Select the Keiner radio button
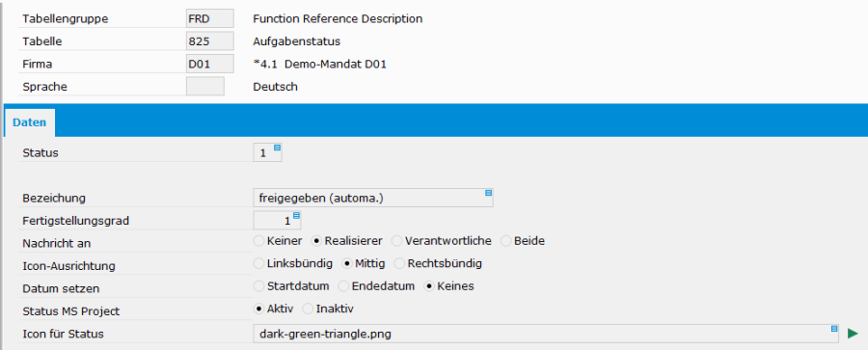This screenshot has height=350, width=868. pos(258,241)
